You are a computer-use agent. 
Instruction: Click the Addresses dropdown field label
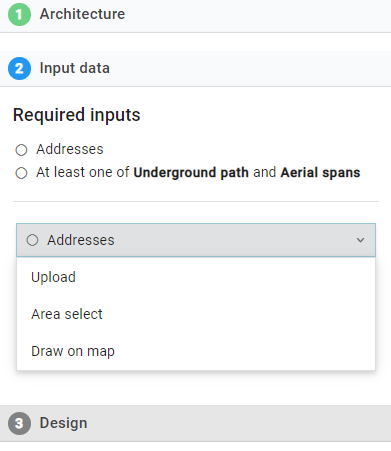[x=81, y=240]
